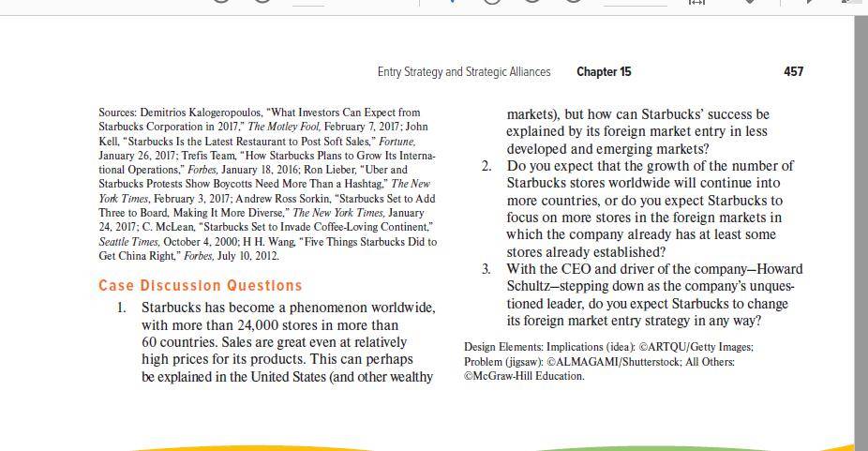
Task: Click the question number '1.' marker
Action: pyautogui.click(x=123, y=308)
